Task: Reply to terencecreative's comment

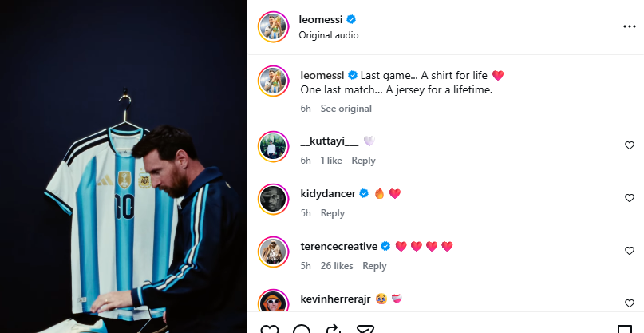Action: (x=374, y=266)
